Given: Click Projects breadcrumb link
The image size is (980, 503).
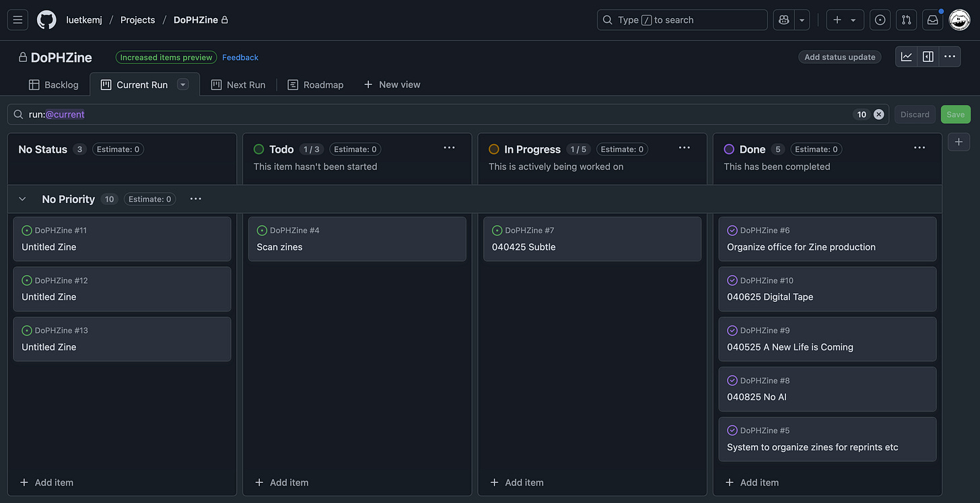Looking at the screenshot, I should (x=138, y=20).
